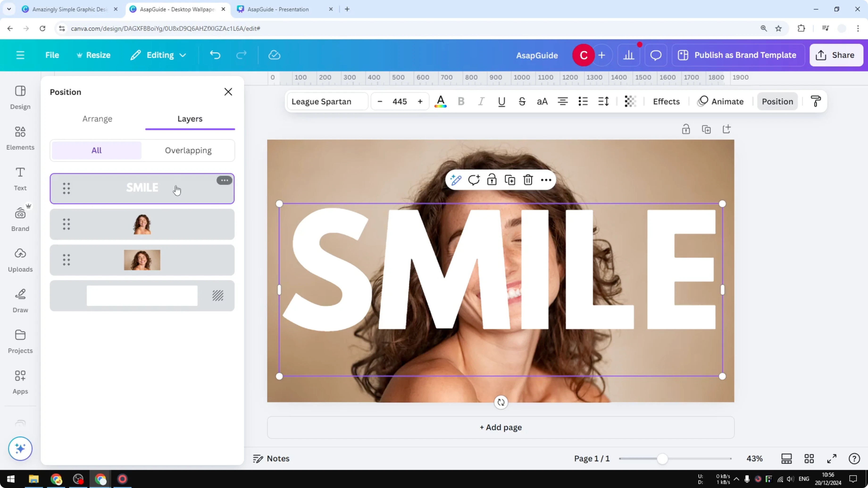
Task: Open the Editing mode dropdown
Action: (x=158, y=55)
